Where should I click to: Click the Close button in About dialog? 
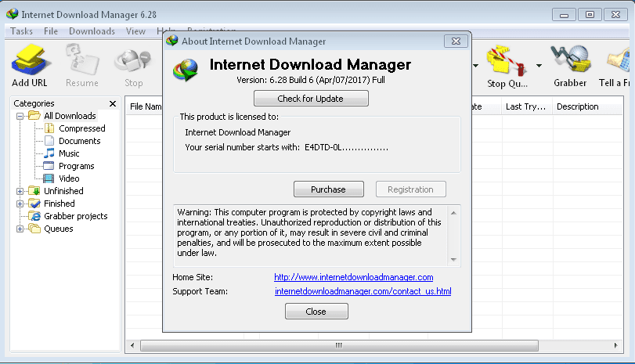coord(316,312)
